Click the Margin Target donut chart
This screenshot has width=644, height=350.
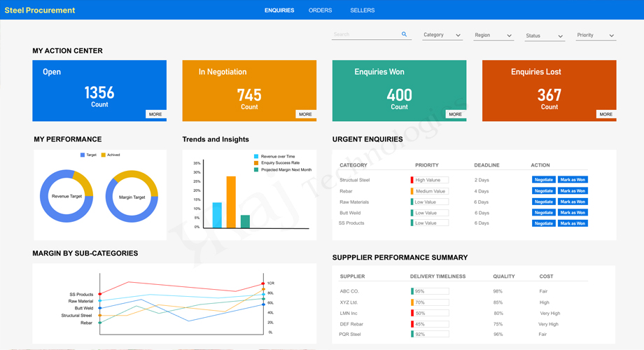[x=132, y=197]
